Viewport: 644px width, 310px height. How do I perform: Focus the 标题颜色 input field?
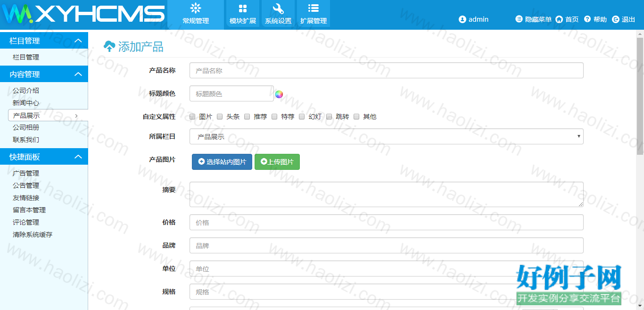pyautogui.click(x=231, y=93)
